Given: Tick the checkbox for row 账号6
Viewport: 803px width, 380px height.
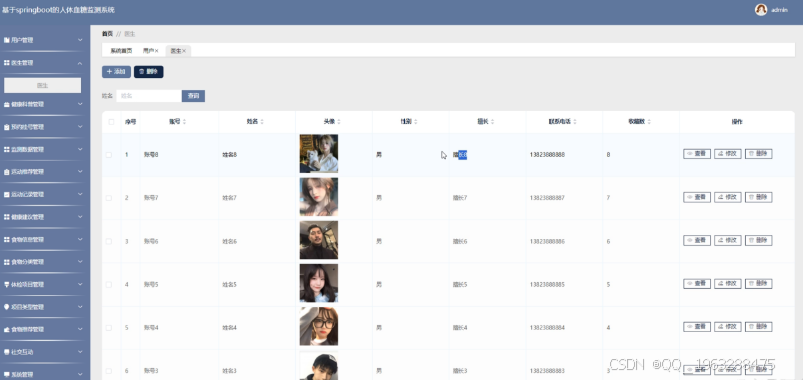Looking at the screenshot, I should pyautogui.click(x=109, y=241).
